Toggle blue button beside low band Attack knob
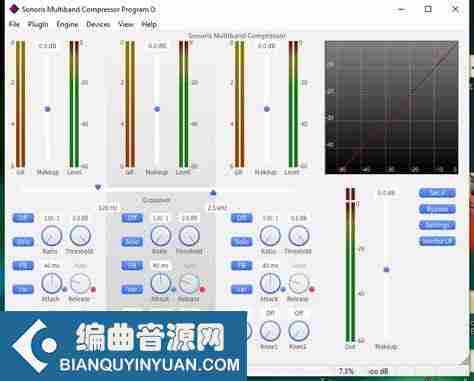The width and height of the screenshot is (474, 381). pos(23,289)
